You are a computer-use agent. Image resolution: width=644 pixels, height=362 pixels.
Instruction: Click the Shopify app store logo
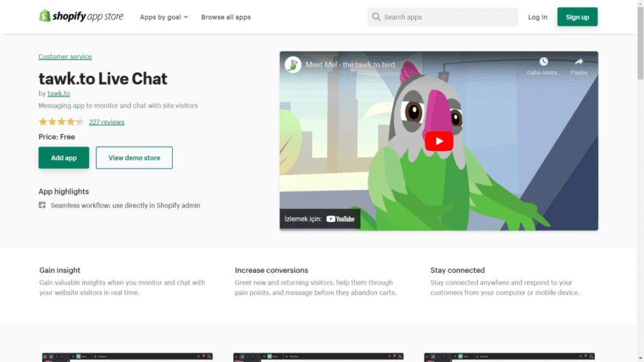(x=81, y=16)
